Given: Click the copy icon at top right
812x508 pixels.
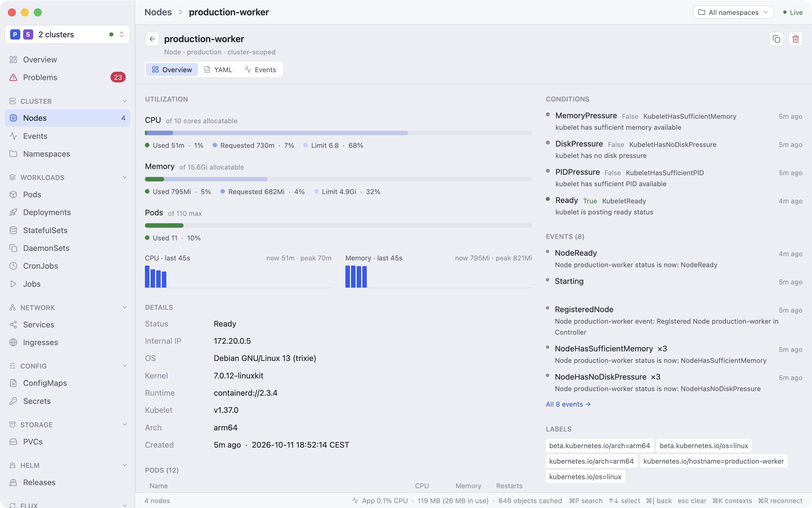Looking at the screenshot, I should (776, 39).
